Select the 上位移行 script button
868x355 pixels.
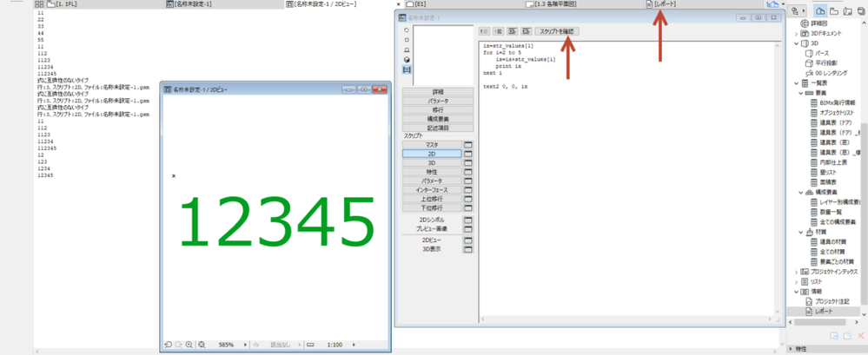pyautogui.click(x=432, y=199)
